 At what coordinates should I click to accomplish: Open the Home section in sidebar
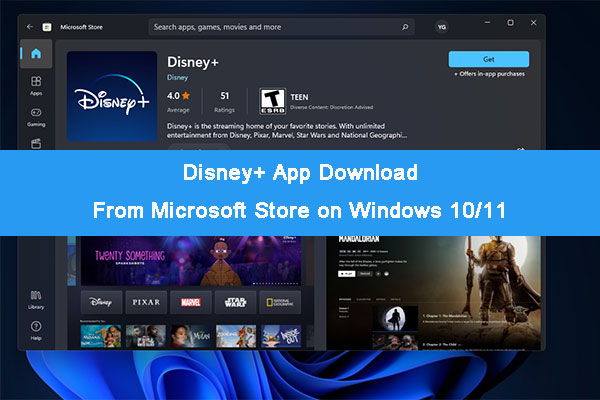point(36,53)
